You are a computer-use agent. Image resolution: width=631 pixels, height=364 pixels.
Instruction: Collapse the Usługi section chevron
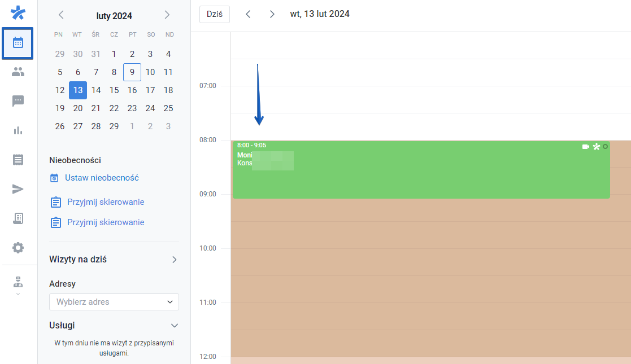(175, 326)
